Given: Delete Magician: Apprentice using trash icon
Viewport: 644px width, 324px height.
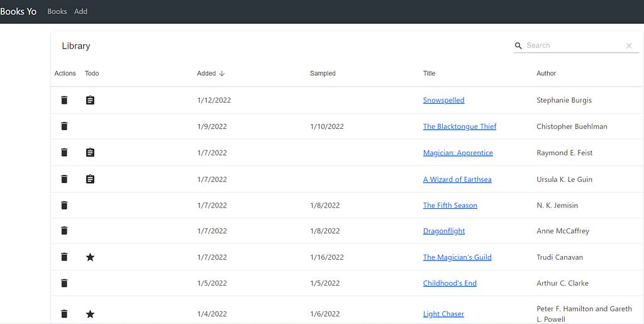Looking at the screenshot, I should pos(64,152).
